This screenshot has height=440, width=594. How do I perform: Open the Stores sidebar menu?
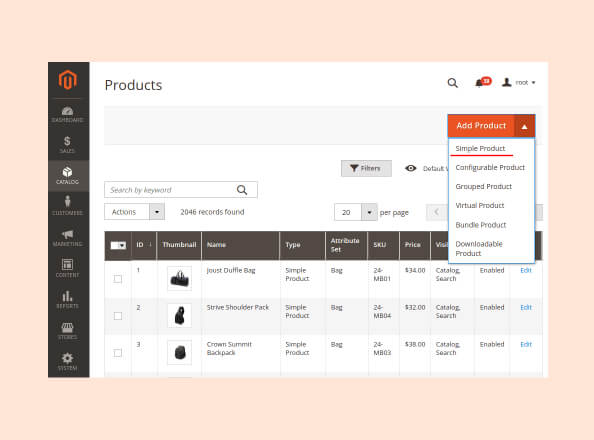click(x=67, y=330)
